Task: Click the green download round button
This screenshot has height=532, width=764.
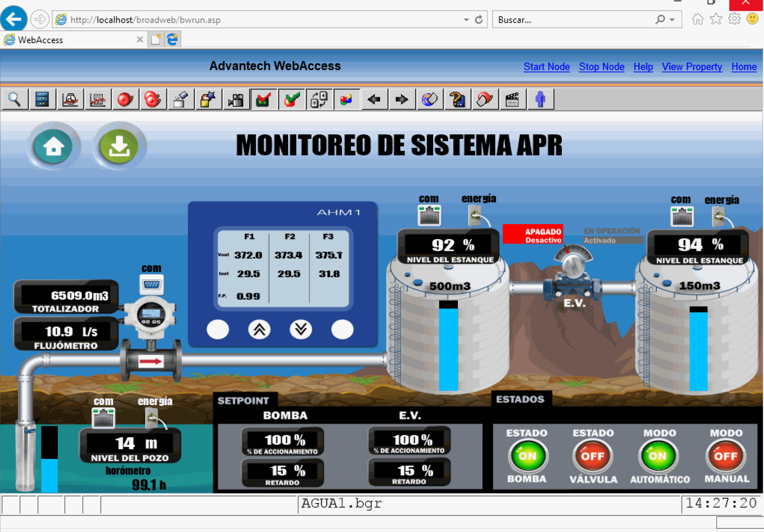Action: (x=119, y=146)
